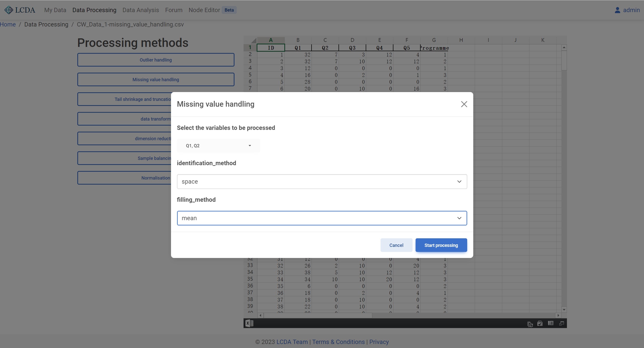Screen dimensions: 644x348
Task: Follow the Home breadcrumb link
Action: [x=8, y=24]
